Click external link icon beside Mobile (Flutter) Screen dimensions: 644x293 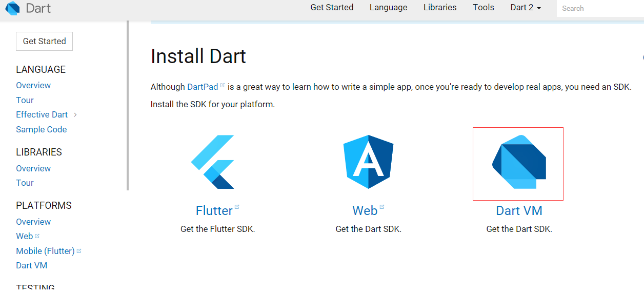pyautogui.click(x=79, y=251)
